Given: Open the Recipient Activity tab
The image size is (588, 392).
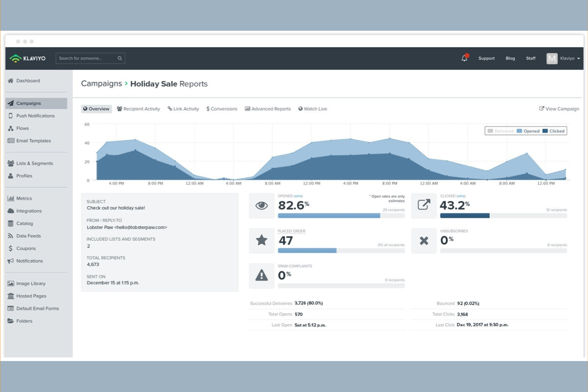Looking at the screenshot, I should pyautogui.click(x=138, y=108).
